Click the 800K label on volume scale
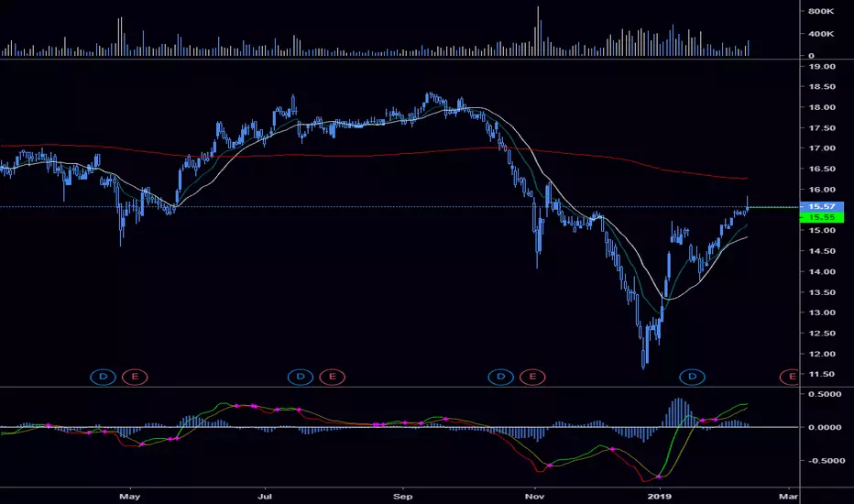The width and height of the screenshot is (854, 504). [821, 11]
